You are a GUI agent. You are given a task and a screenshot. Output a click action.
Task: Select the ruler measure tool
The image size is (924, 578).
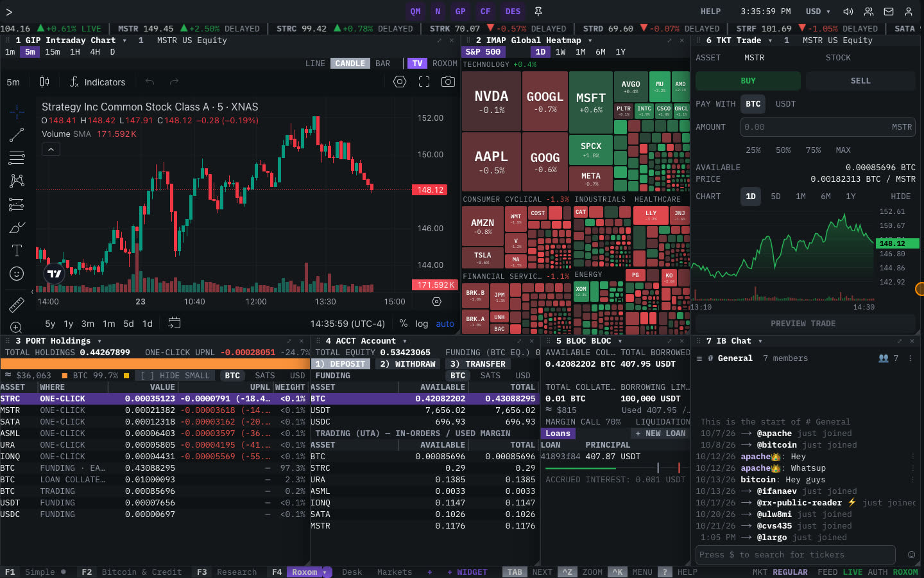click(x=17, y=304)
